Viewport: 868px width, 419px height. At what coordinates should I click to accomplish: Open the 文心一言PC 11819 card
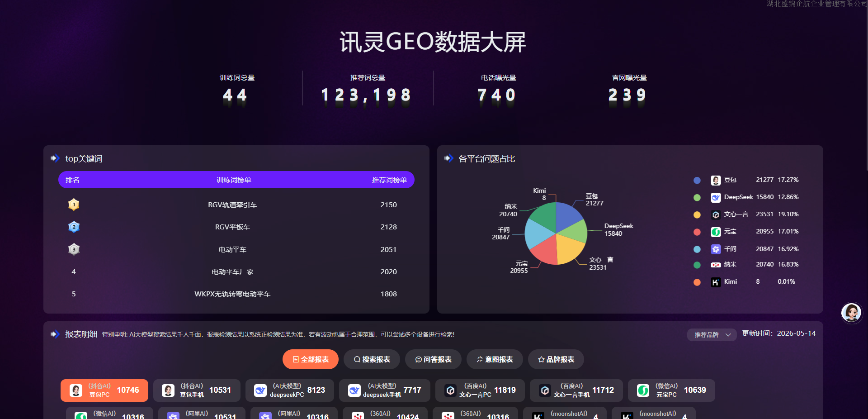pos(480,390)
